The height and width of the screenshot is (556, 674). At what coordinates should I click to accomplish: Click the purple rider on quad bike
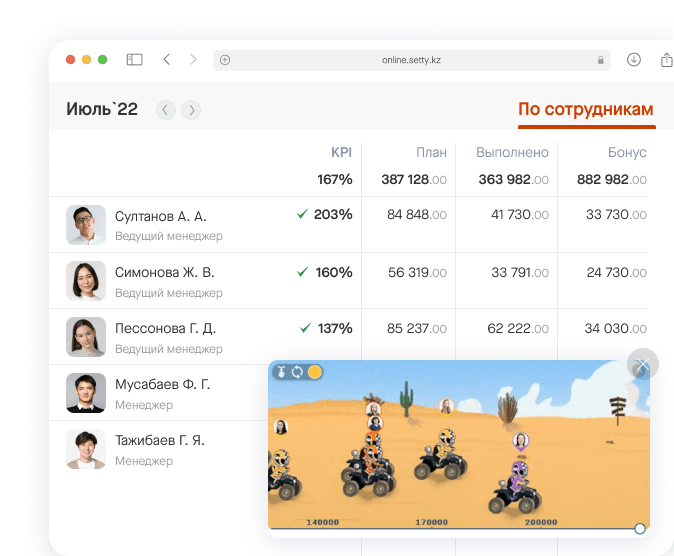click(518, 480)
